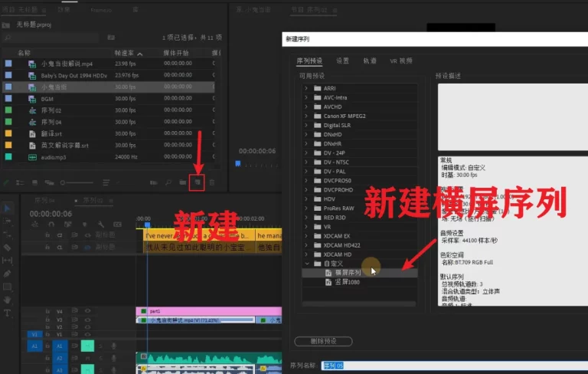Click the New Bin folder icon

pyautogui.click(x=182, y=182)
